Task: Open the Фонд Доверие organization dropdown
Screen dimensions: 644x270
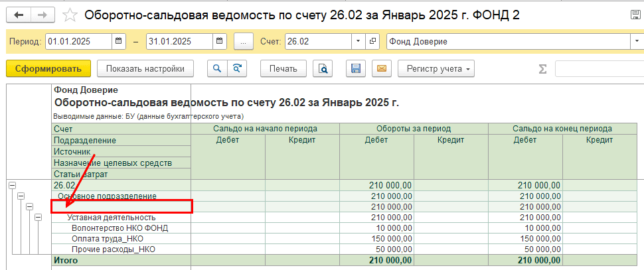Action: 636,41
